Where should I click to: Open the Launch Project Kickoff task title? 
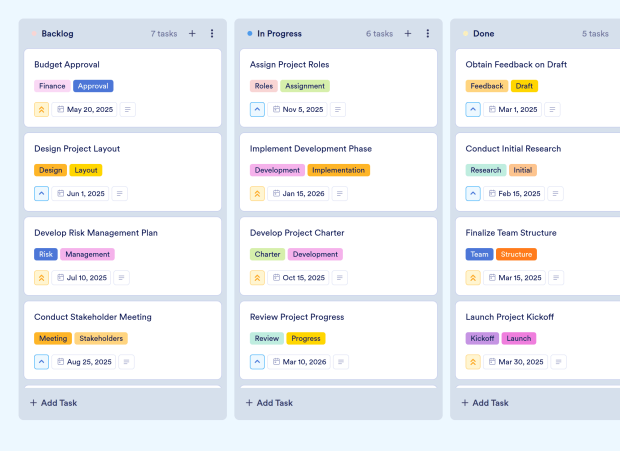coord(510,317)
